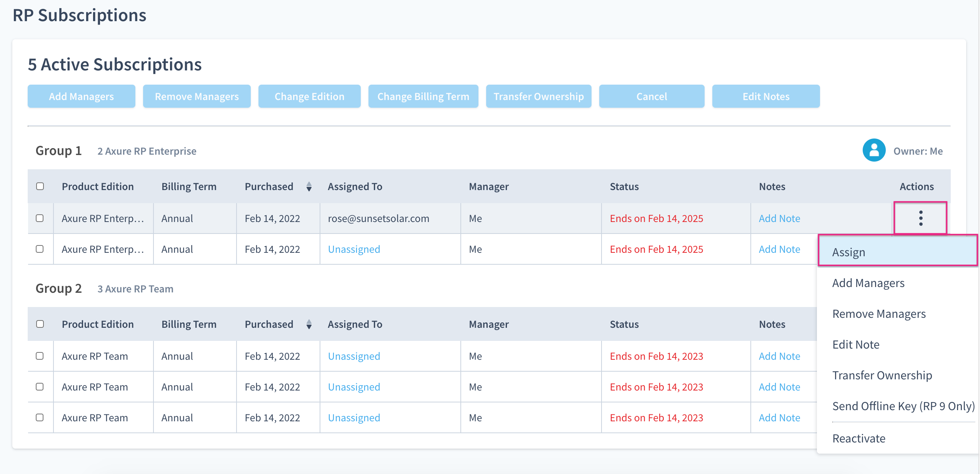Add a note to the rose@sunsetsolar.com subscription
Screen dimensions: 980x474
tap(779, 218)
